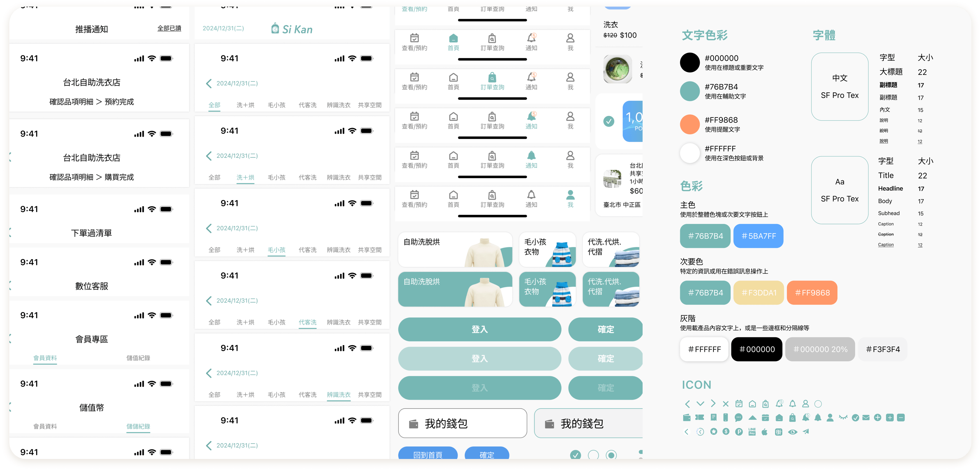Click the chevron right arrow in ICON set
The image size is (980, 470).
click(x=713, y=404)
